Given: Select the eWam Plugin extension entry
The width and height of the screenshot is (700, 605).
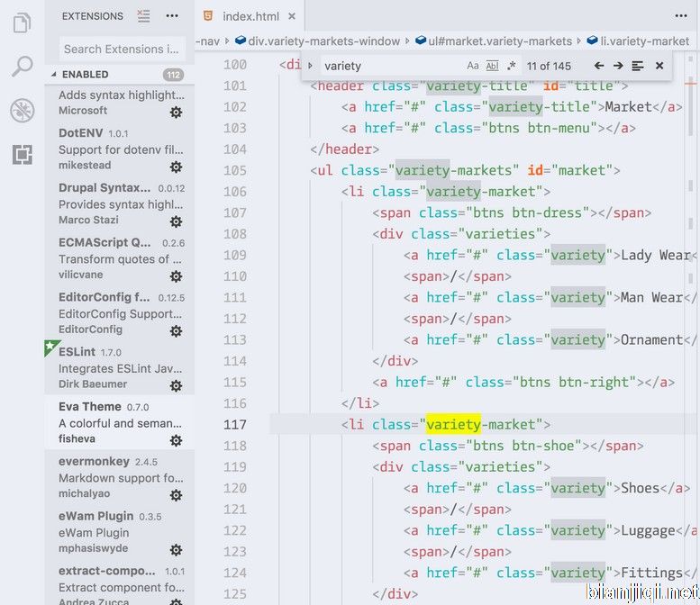Looking at the screenshot, I should (119, 532).
